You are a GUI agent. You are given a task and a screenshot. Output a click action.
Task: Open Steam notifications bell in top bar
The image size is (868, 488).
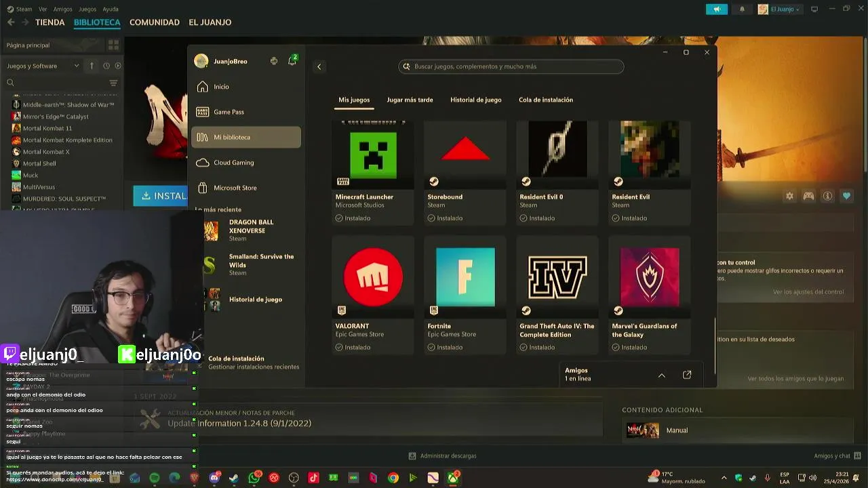[x=742, y=9]
